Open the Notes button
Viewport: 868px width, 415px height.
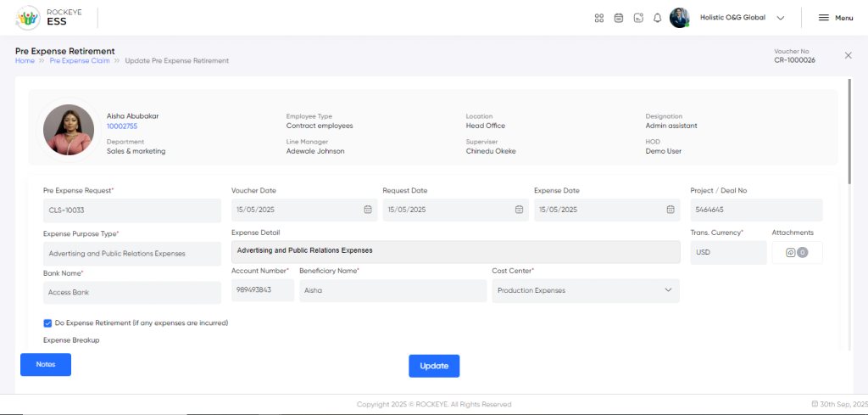pos(46,364)
